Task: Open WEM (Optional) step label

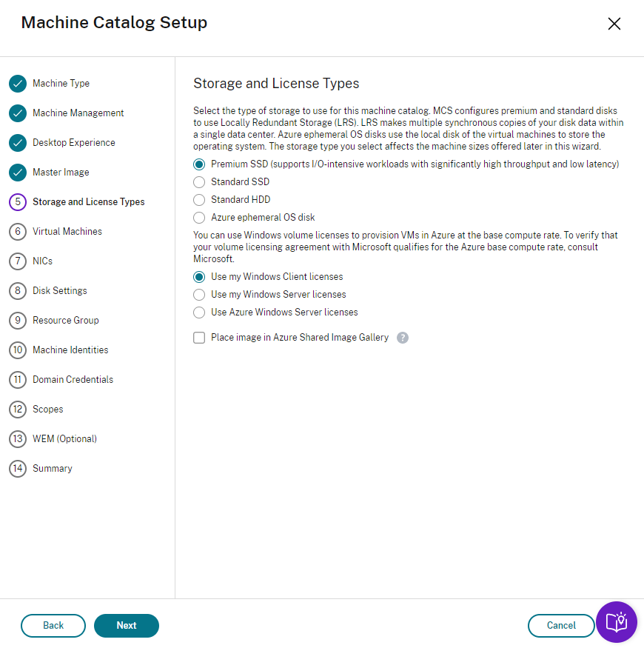Action: tap(65, 439)
